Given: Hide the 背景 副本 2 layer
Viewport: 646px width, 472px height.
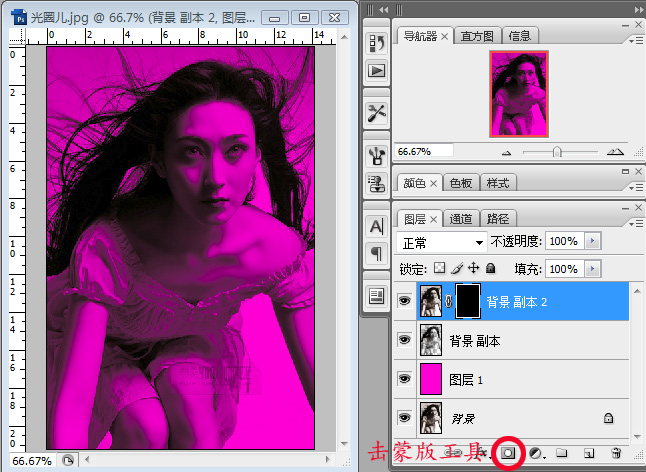Looking at the screenshot, I should tap(405, 300).
